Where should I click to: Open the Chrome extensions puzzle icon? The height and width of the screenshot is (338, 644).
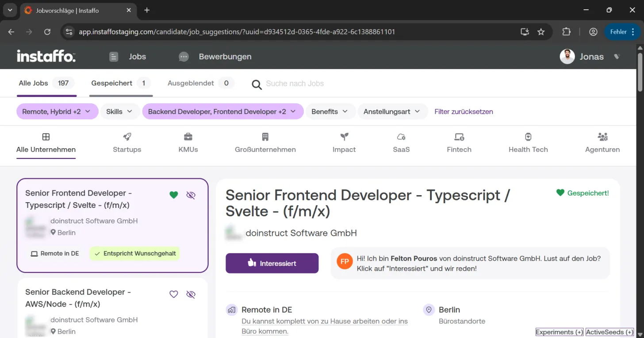pos(566,32)
